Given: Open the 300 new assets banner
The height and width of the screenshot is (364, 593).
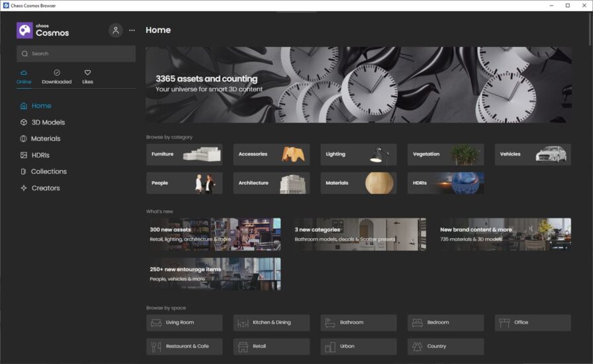Looking at the screenshot, I should 213,234.
